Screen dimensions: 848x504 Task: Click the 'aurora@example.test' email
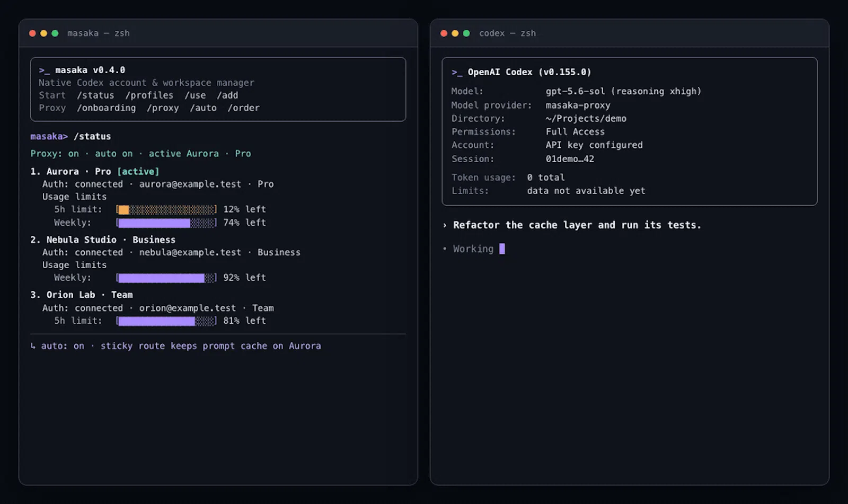[190, 184]
